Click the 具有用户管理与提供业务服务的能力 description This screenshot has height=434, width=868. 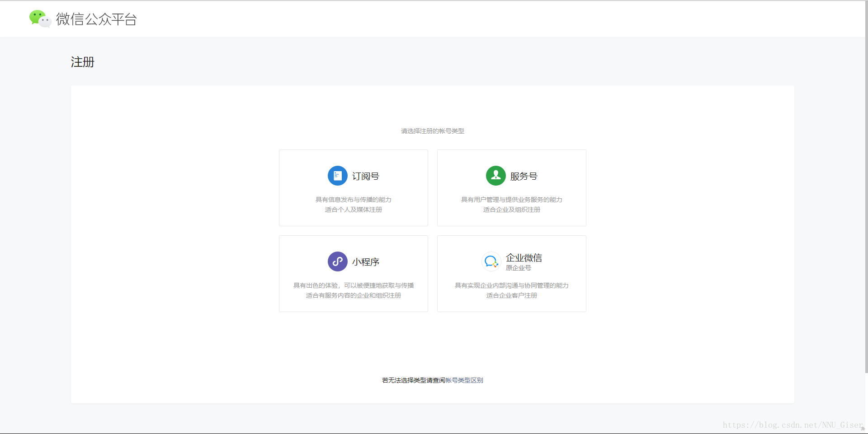coord(512,200)
